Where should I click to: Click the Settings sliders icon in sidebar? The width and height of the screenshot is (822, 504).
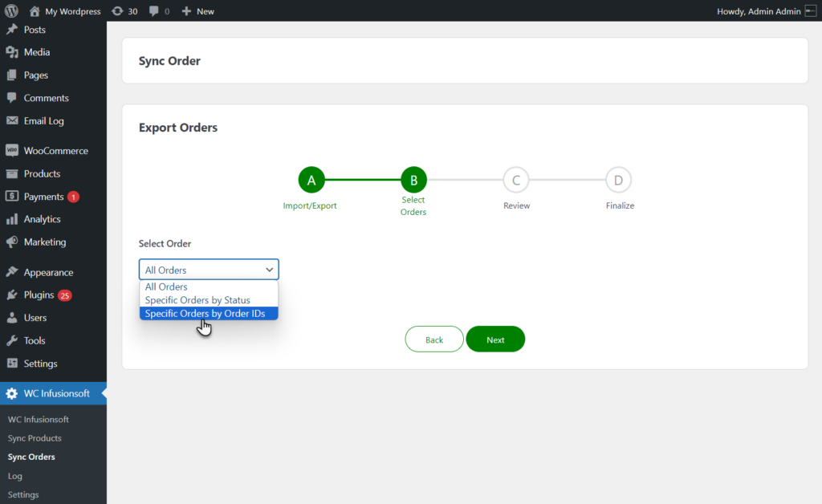12,363
